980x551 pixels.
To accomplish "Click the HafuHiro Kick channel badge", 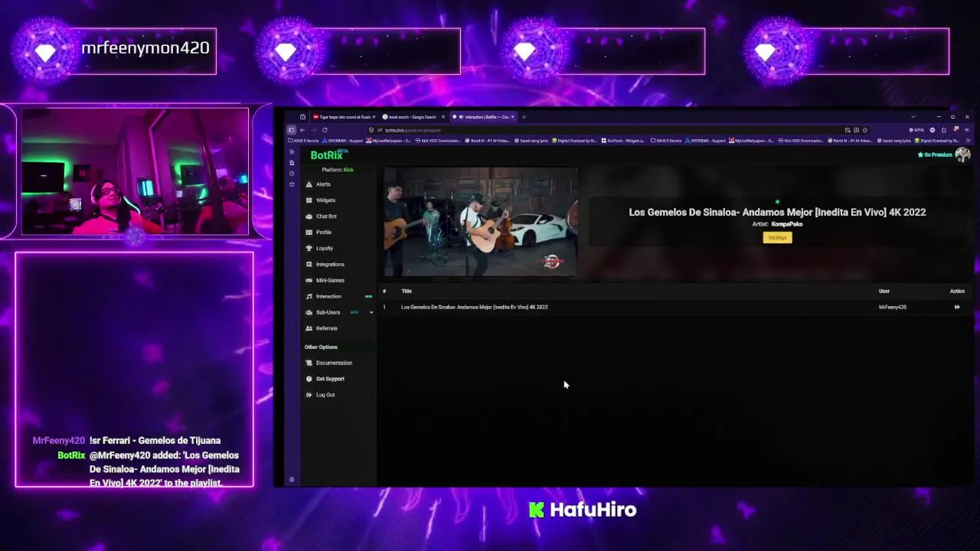I will 583,510.
